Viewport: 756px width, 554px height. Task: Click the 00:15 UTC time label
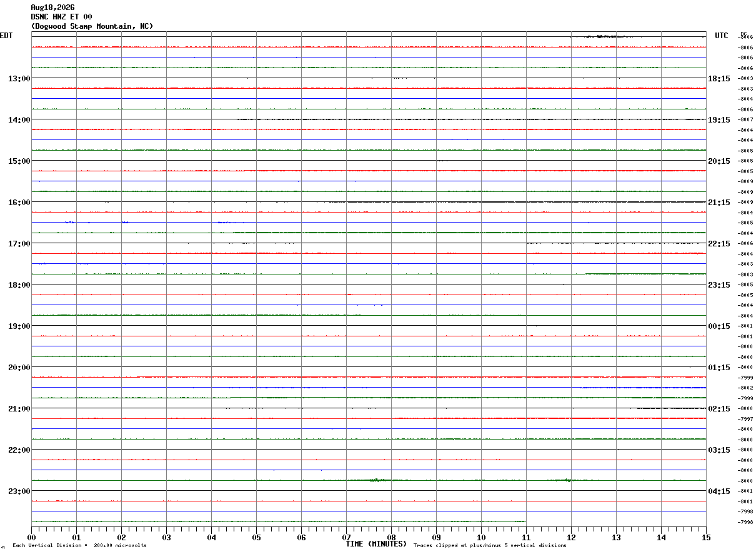click(719, 326)
